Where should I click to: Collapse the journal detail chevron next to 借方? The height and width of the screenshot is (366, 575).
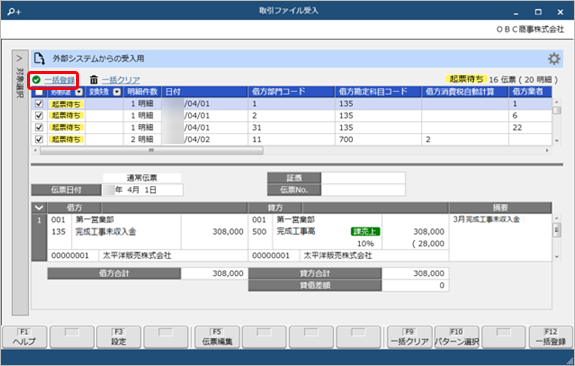pos(39,208)
